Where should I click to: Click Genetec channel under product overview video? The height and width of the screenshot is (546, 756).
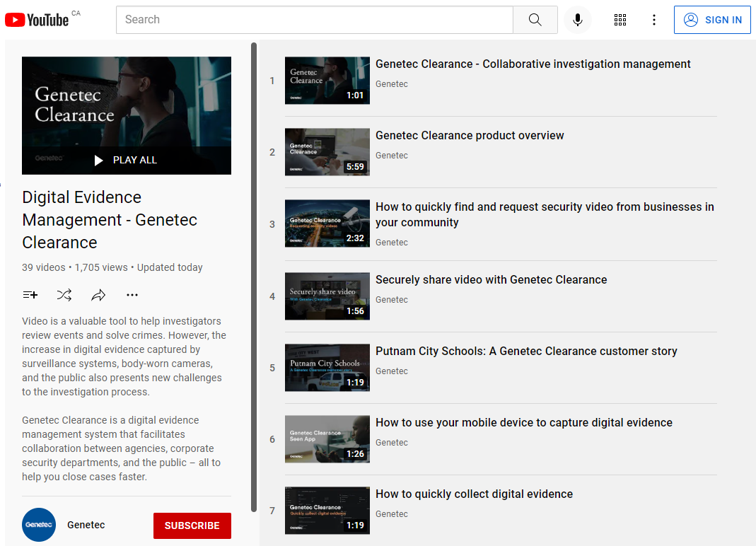[x=392, y=156]
